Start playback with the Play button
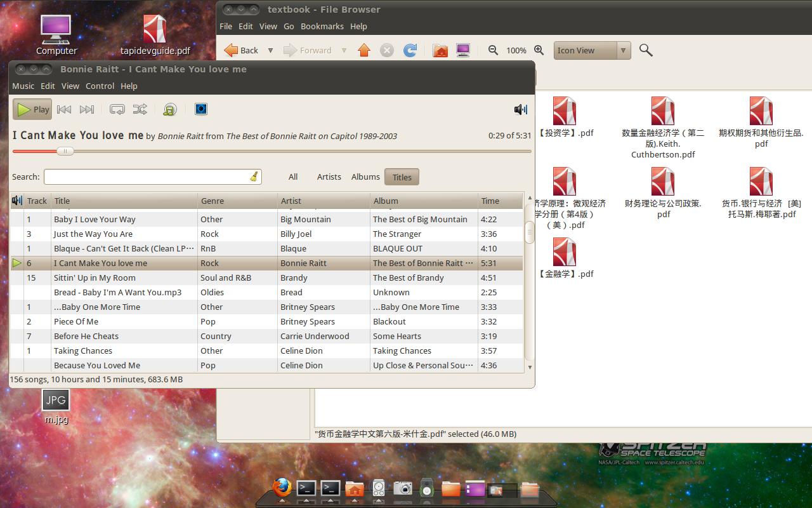 [32, 109]
